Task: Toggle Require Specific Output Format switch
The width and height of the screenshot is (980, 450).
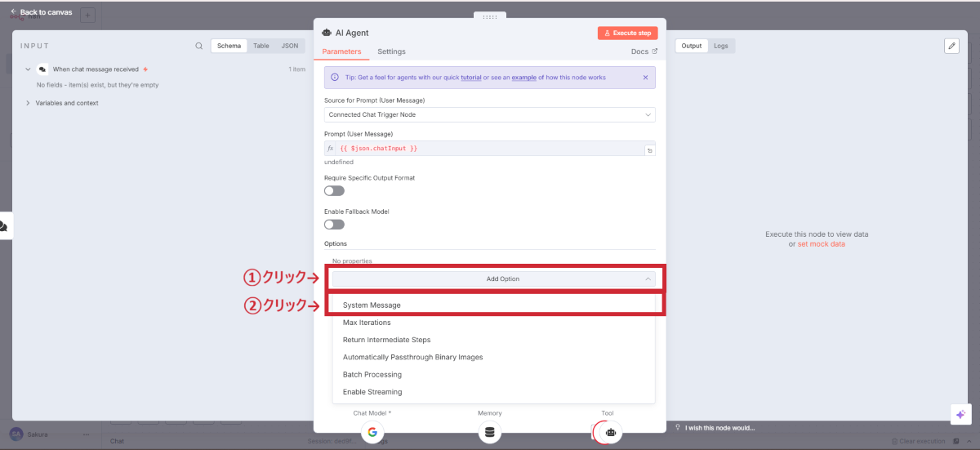Action: [x=334, y=191]
